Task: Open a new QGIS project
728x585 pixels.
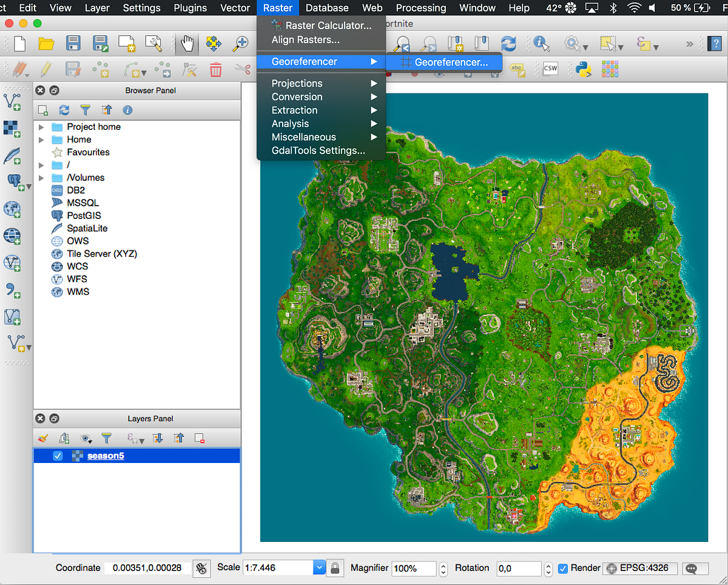Action: pos(19,43)
